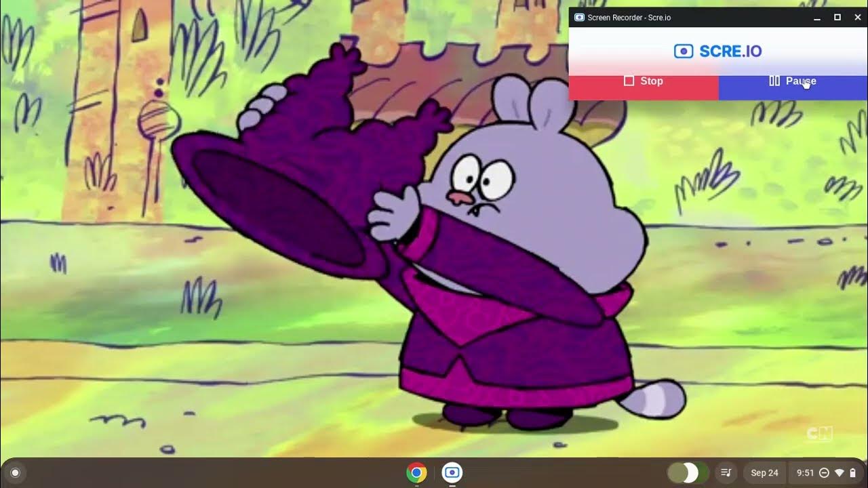Image resolution: width=868 pixels, height=488 pixels.
Task: Open the holding space tray preview
Action: point(688,472)
